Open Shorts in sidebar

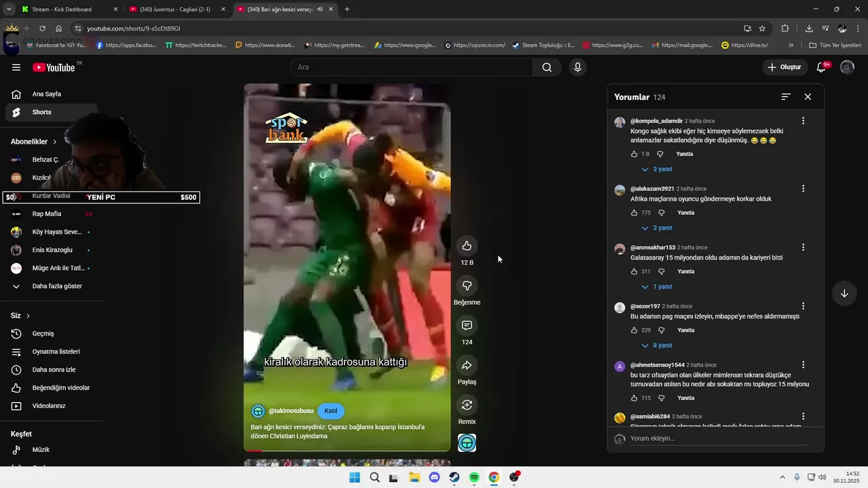pos(52,113)
